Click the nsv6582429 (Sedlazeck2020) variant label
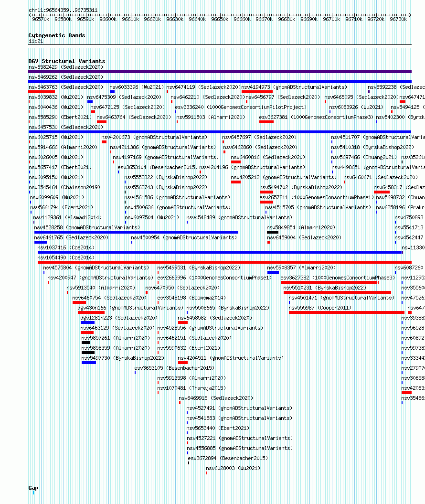 coord(66,67)
